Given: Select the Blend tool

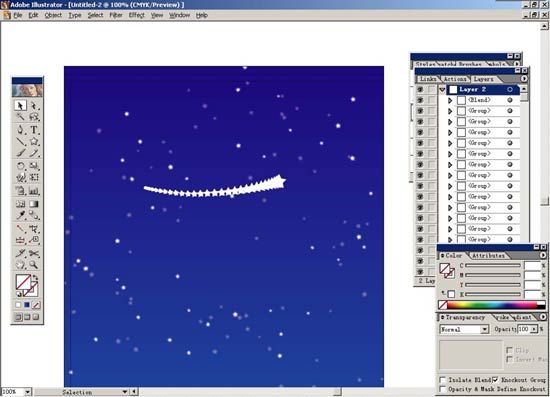Looking at the screenshot, I should point(34,215).
